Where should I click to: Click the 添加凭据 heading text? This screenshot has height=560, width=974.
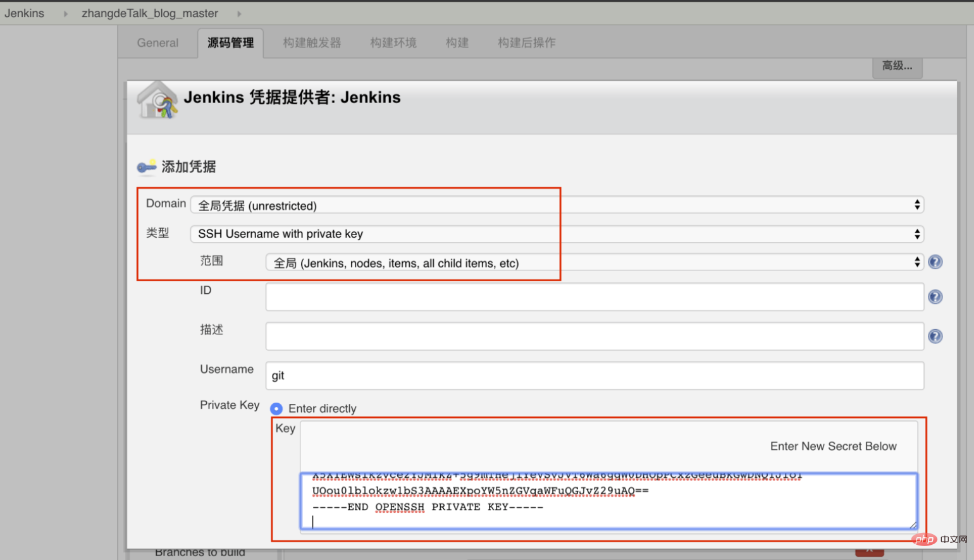coord(188,167)
